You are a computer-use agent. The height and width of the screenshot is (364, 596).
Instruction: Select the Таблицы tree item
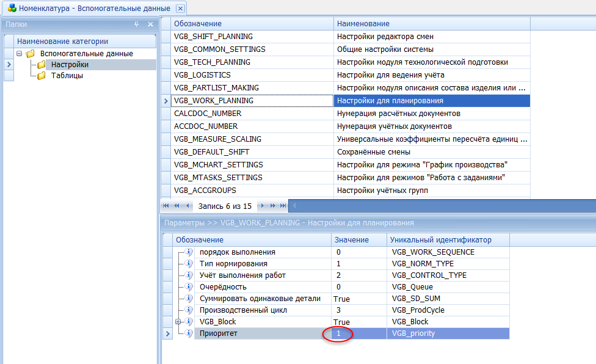pyautogui.click(x=67, y=76)
